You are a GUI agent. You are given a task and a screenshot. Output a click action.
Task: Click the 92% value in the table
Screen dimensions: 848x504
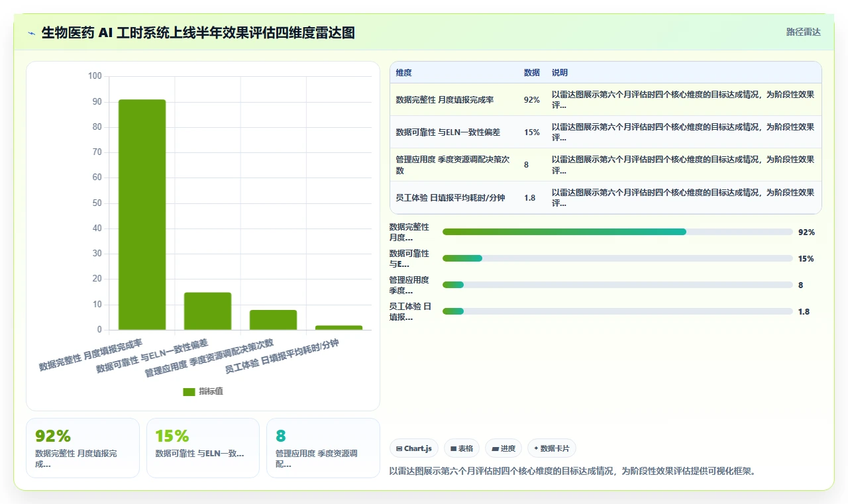click(531, 99)
